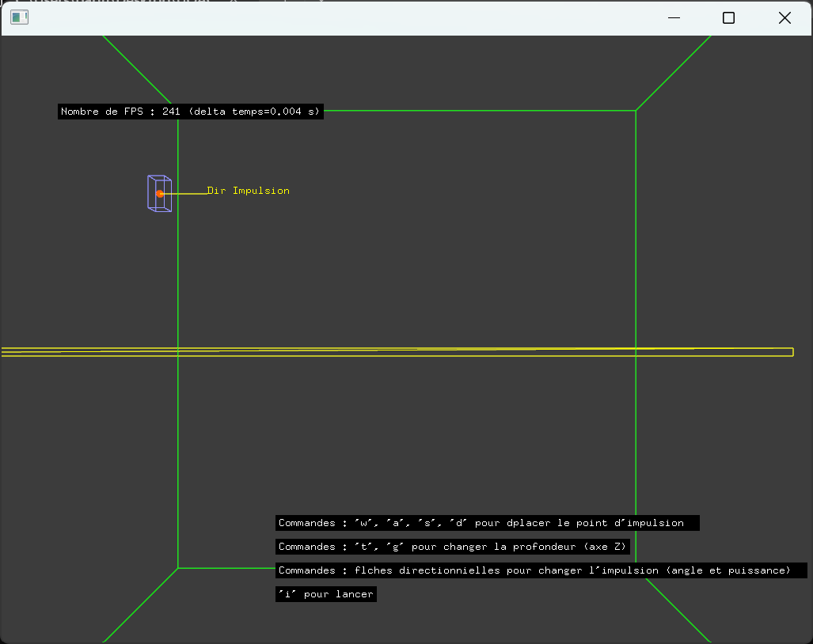Click the green diagonal edge at top-right
Viewport: 813px width, 644px height.
[673, 73]
